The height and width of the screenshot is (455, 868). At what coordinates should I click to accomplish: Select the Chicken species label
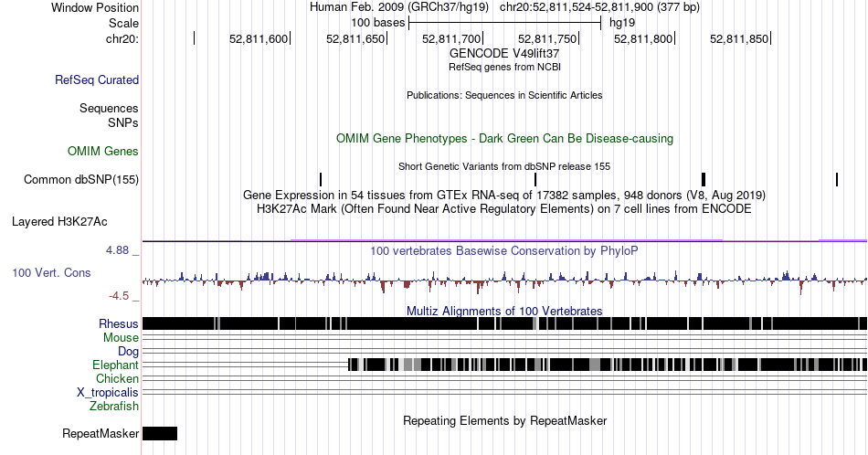point(117,378)
